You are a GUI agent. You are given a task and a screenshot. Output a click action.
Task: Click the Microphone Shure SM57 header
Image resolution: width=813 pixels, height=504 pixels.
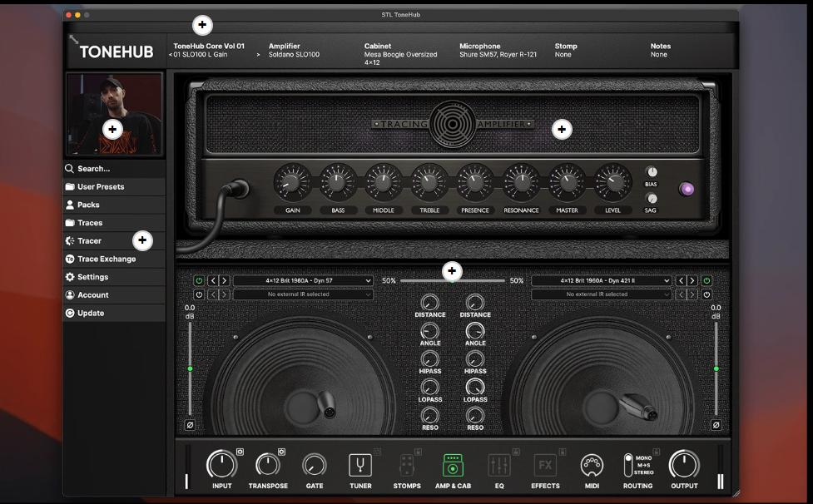498,50
